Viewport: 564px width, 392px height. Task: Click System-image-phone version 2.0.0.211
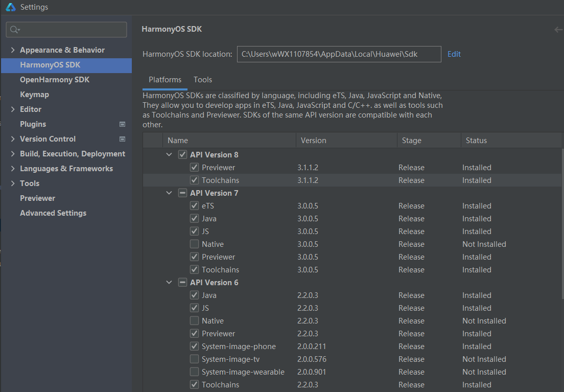click(x=312, y=347)
